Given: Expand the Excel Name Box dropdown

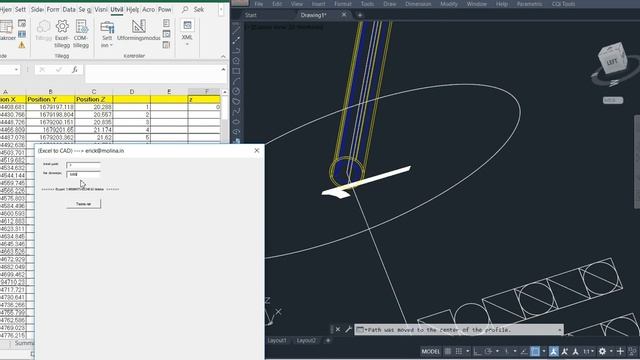Looking at the screenshot, I should pos(16,70).
